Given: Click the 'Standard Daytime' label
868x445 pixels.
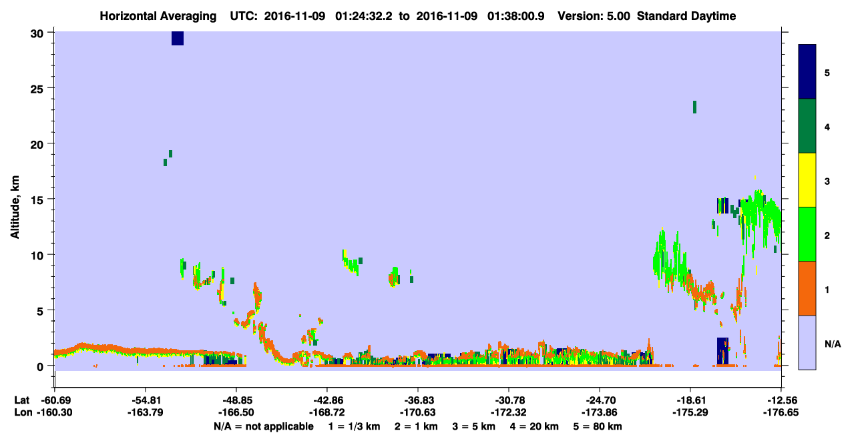Looking at the screenshot, I should 686,16.
